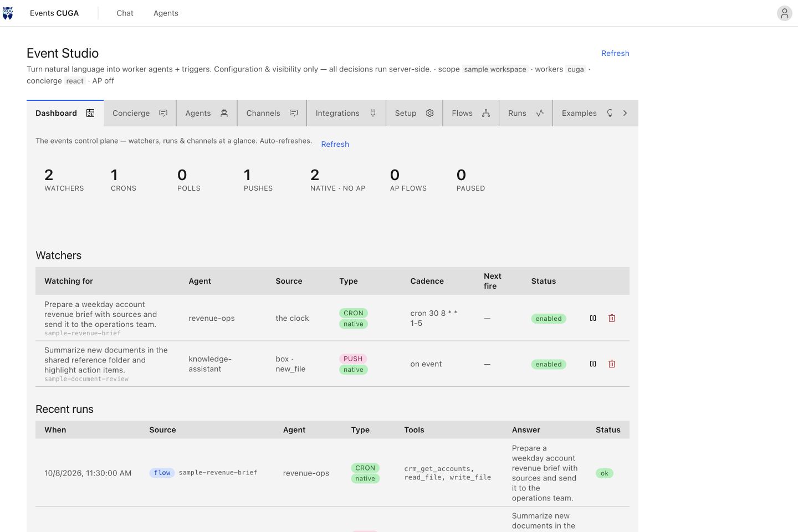Image resolution: width=798 pixels, height=532 pixels.
Task: Click Refresh link beside Event Studio heading
Action: pos(615,53)
